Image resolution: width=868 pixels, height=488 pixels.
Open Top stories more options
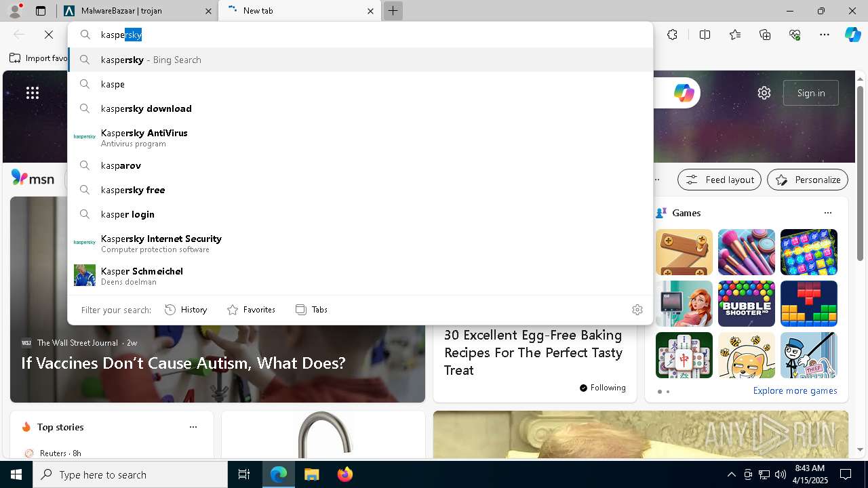pyautogui.click(x=193, y=427)
